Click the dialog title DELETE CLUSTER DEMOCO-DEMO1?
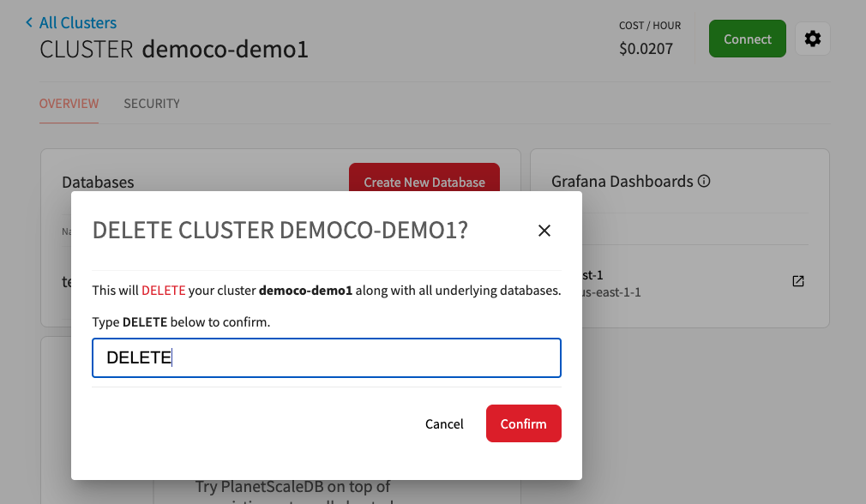The height and width of the screenshot is (504, 866). tap(280, 231)
